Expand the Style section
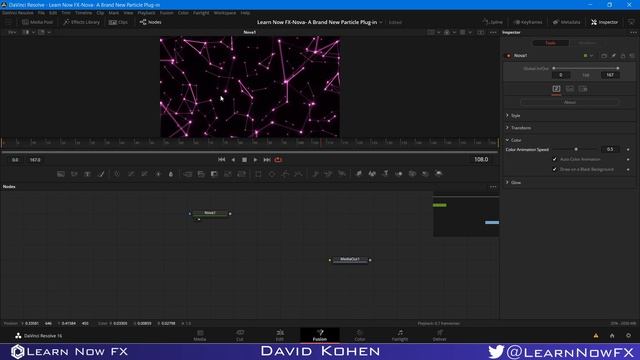This screenshot has height=360, width=640. [x=507, y=116]
